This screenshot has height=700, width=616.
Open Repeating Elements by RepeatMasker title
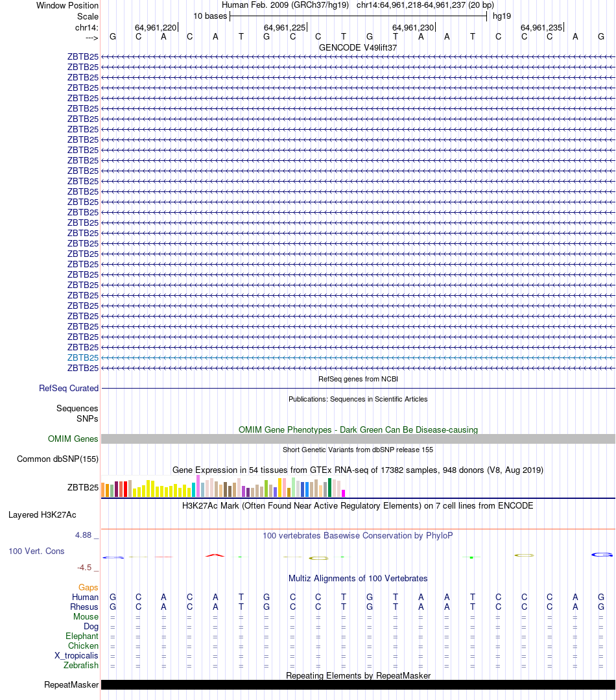[x=358, y=676]
